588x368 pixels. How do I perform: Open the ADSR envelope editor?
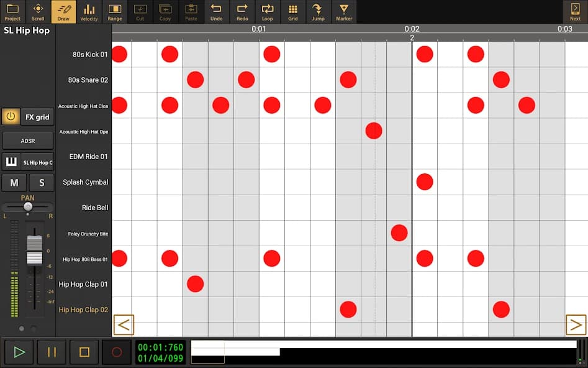(x=27, y=140)
